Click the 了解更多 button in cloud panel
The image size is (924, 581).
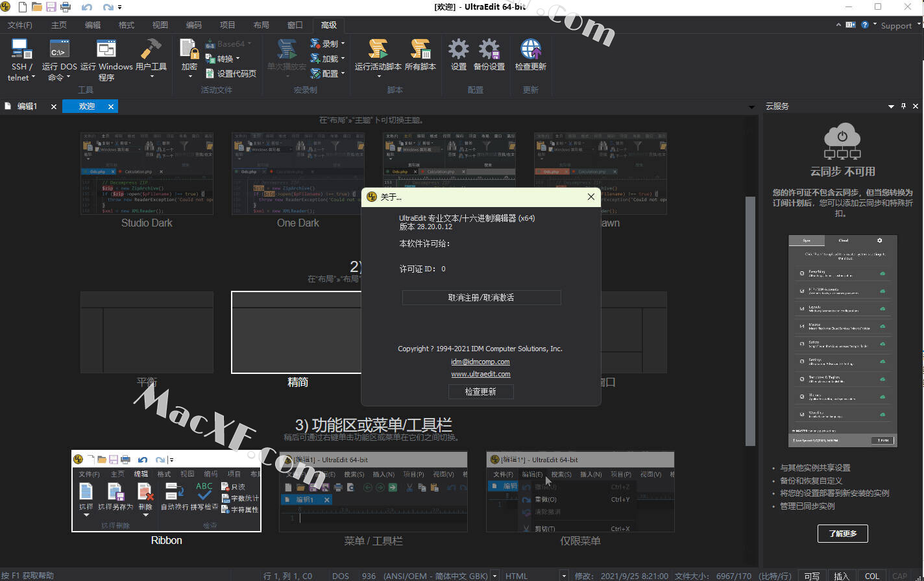[x=843, y=534]
